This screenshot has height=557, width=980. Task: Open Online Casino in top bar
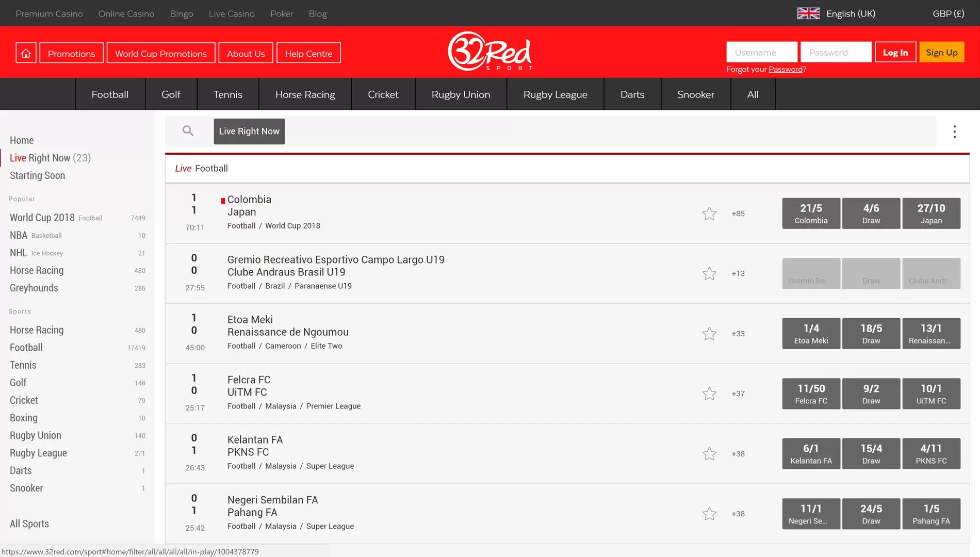click(x=126, y=14)
